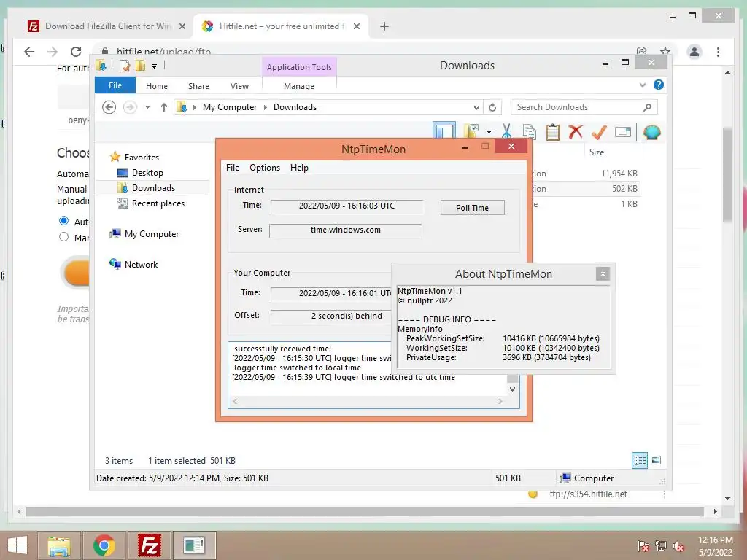Click the Explorer refresh button
Viewport: 747px width, 560px height.
pyautogui.click(x=492, y=107)
